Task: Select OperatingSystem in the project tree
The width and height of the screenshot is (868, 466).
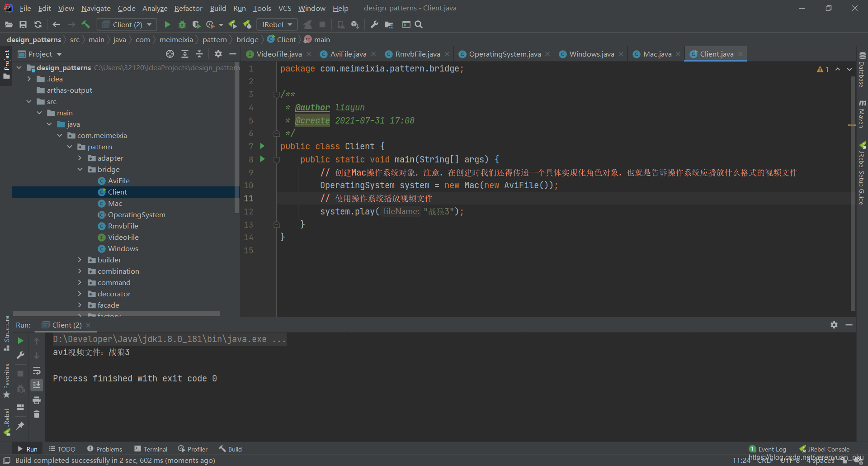Action: click(x=136, y=214)
